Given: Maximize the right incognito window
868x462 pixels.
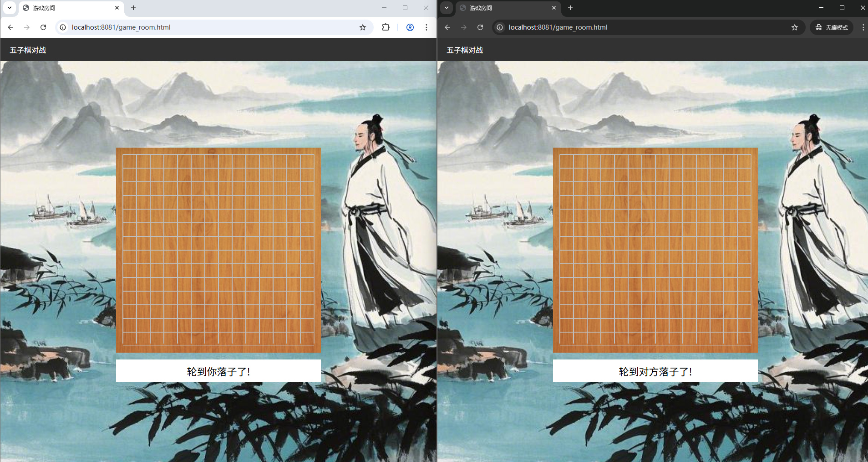Looking at the screenshot, I should click(842, 8).
